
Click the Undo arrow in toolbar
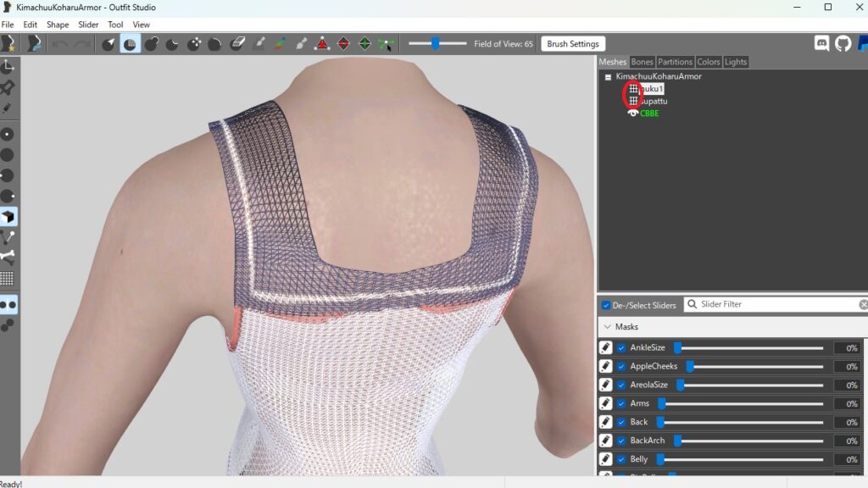tap(60, 44)
